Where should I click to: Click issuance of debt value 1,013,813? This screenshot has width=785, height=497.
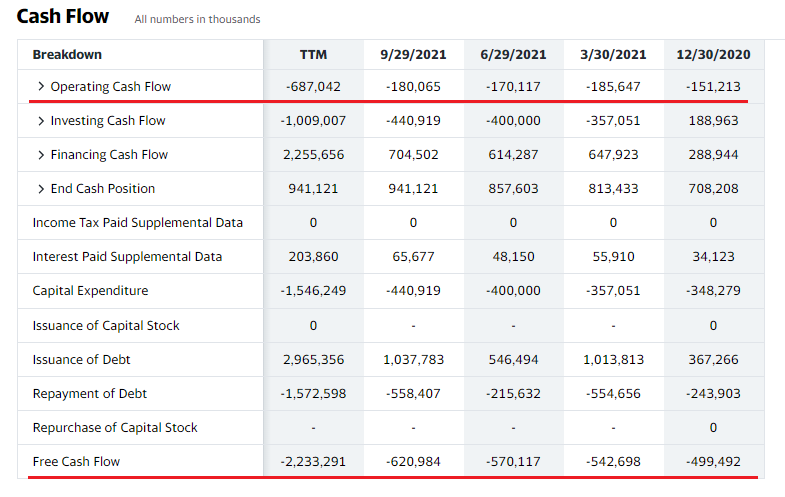tap(613, 360)
